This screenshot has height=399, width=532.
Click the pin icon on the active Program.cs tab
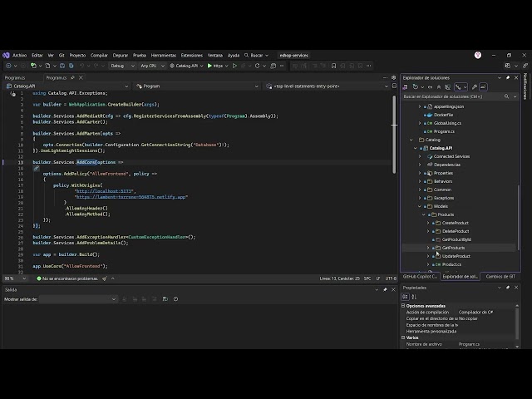[x=72, y=77]
